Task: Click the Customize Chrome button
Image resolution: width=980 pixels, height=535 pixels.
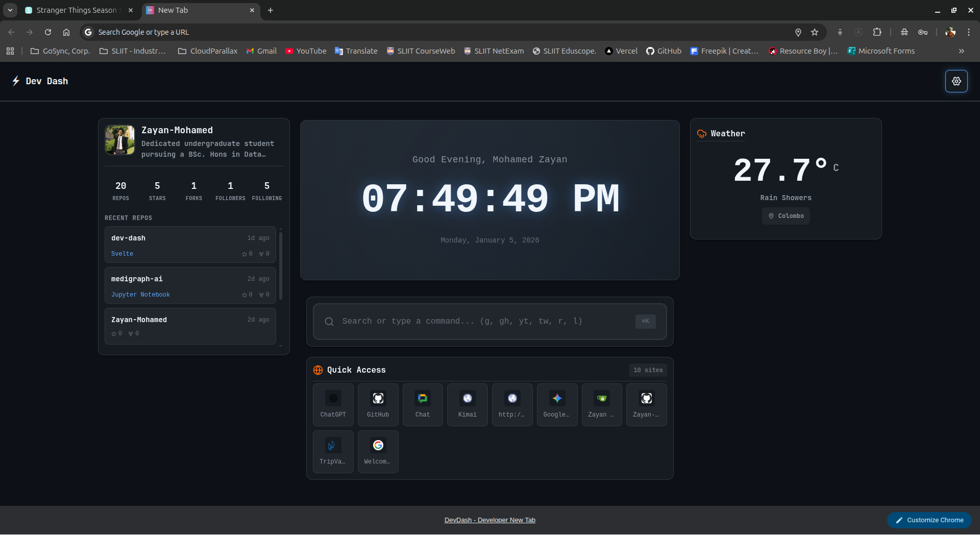Action: [x=929, y=520]
